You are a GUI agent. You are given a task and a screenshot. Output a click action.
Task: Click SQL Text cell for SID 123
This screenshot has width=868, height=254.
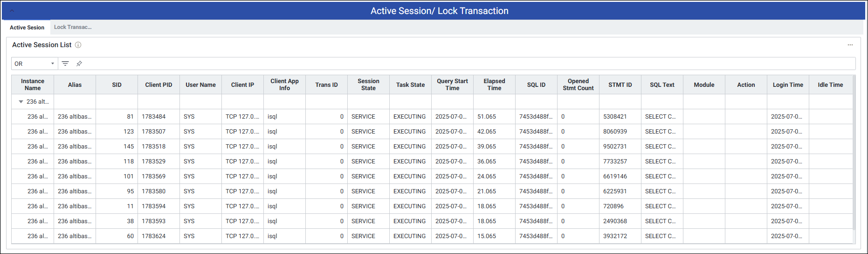point(660,132)
